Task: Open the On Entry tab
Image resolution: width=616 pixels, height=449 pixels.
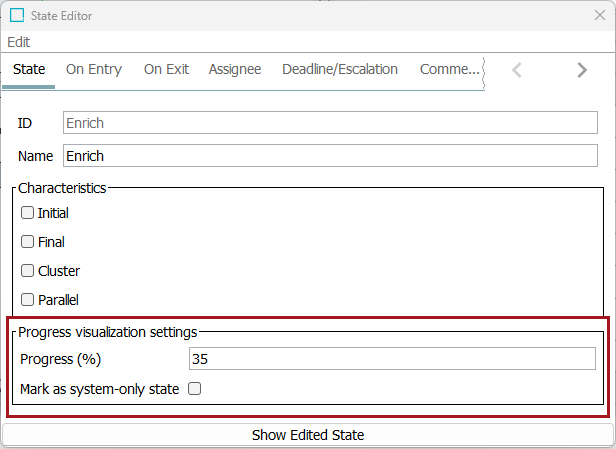Action: click(94, 69)
